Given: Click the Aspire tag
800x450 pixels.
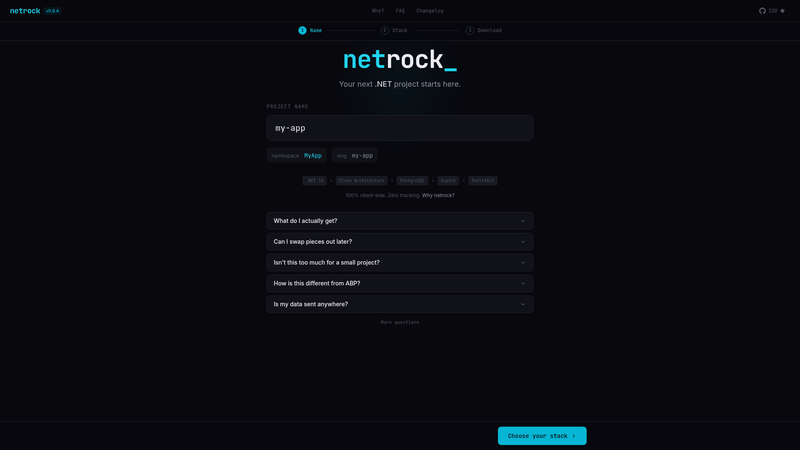Looking at the screenshot, I should (448, 181).
